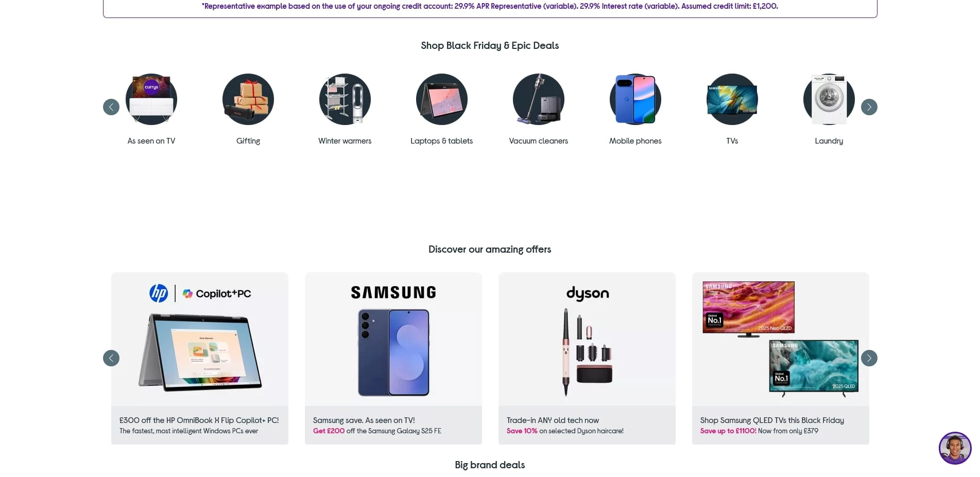Click 'Trade-in ANY old tech now' link

pos(553,420)
